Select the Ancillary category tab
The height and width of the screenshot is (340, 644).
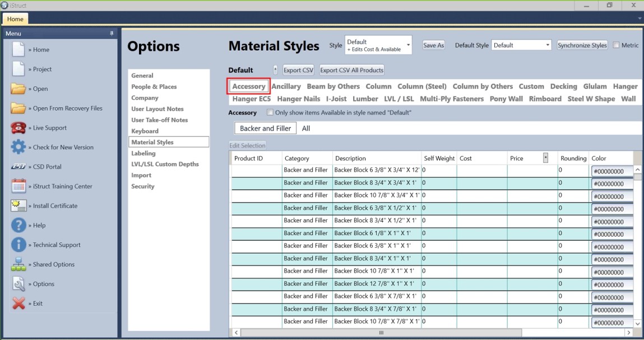286,86
